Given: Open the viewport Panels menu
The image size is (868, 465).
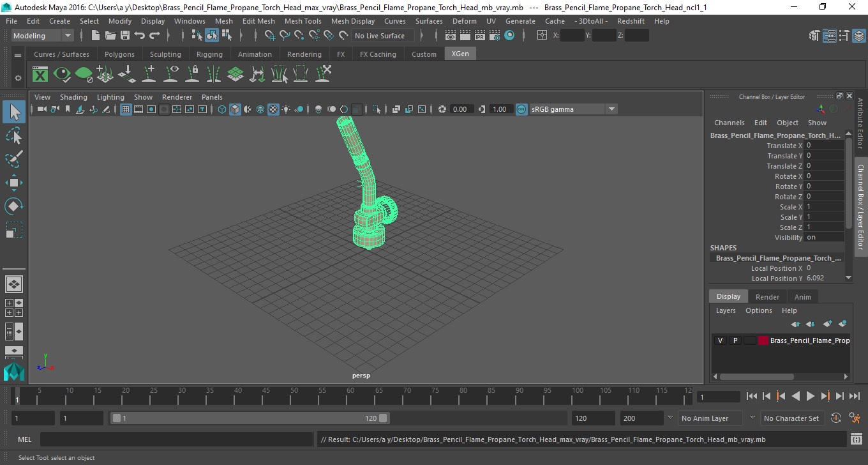Looking at the screenshot, I should [212, 97].
